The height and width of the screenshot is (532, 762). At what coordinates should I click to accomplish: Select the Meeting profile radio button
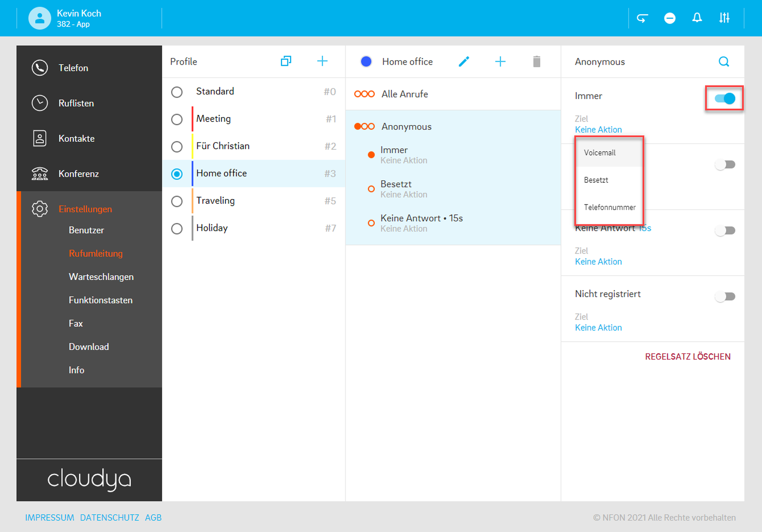coord(177,119)
